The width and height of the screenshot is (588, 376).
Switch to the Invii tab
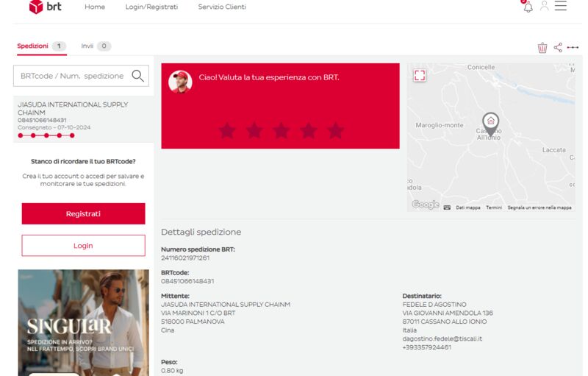96,46
